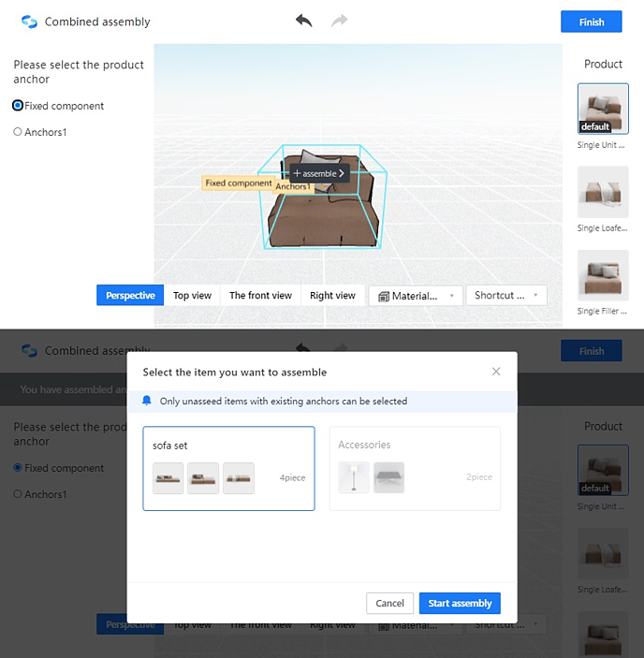
Task: Click the Finish button in top panel
Action: 592,22
